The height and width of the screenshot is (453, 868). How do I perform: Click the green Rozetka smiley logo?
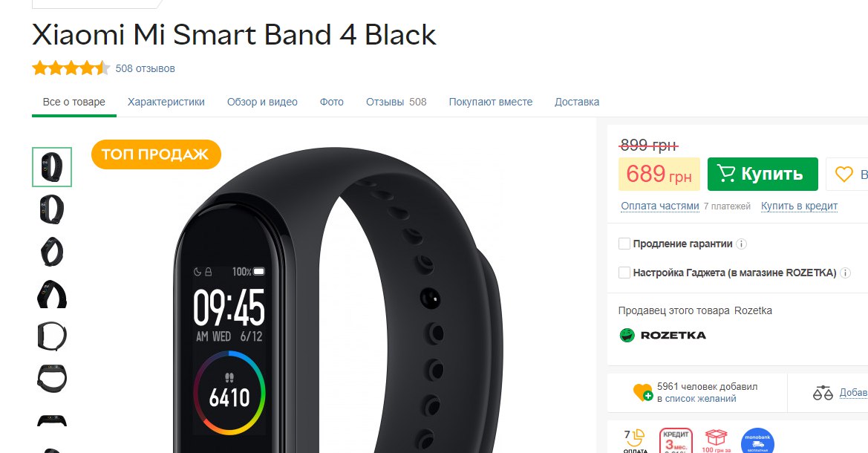627,335
